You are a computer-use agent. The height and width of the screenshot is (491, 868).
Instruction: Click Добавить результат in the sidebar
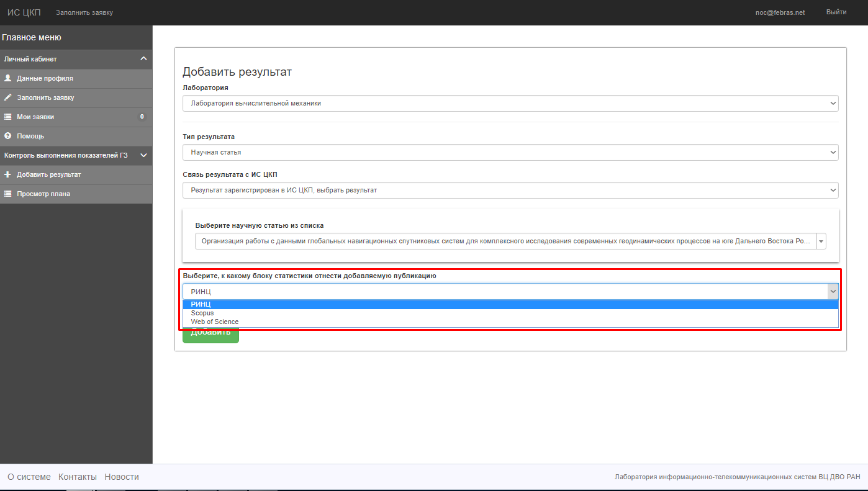point(76,174)
